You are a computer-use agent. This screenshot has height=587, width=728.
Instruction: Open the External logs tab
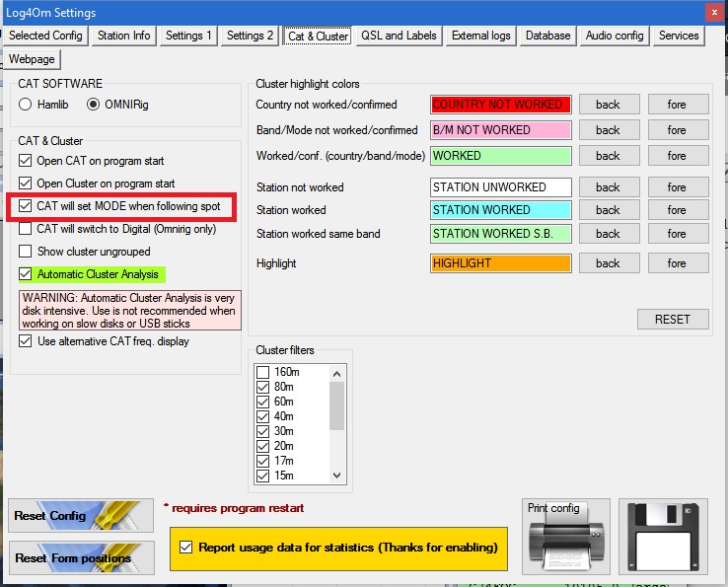(x=481, y=36)
